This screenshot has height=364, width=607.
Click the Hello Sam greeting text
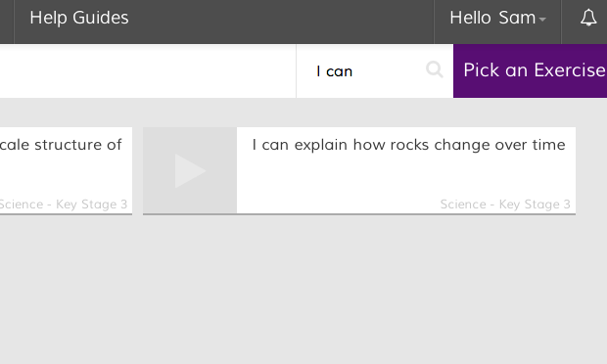(x=492, y=18)
